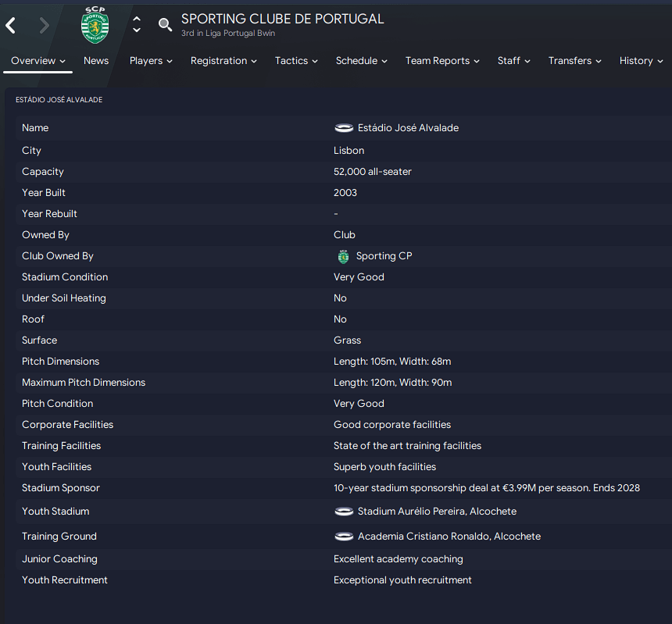Select the 10-year stadium sponsorship deal text
The height and width of the screenshot is (624, 672).
[x=487, y=488]
